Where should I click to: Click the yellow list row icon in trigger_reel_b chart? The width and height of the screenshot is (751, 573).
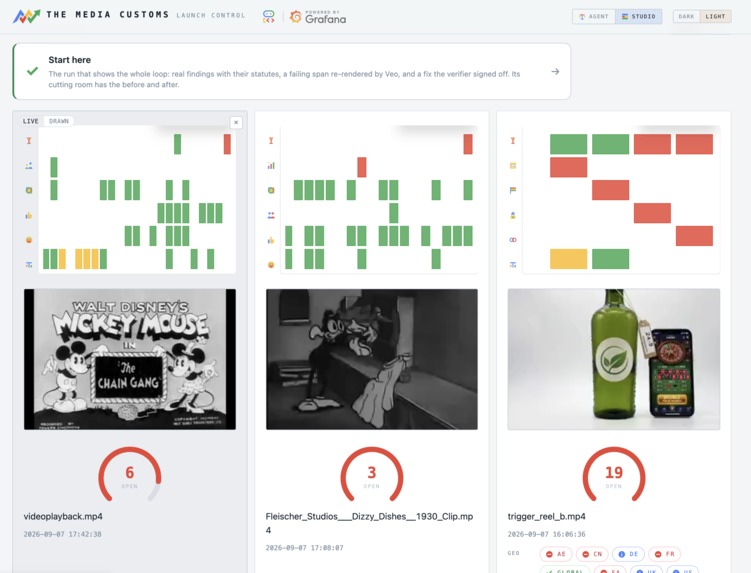click(513, 165)
